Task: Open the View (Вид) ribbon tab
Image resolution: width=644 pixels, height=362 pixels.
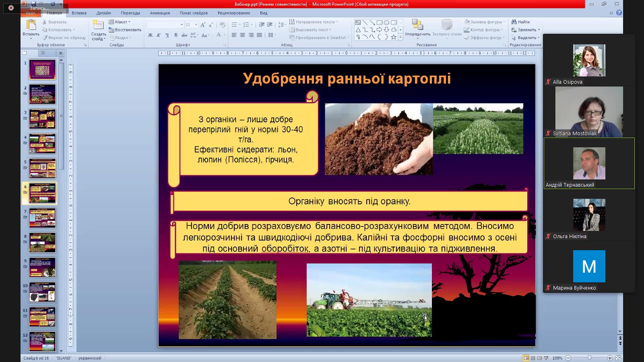Action: tap(264, 13)
